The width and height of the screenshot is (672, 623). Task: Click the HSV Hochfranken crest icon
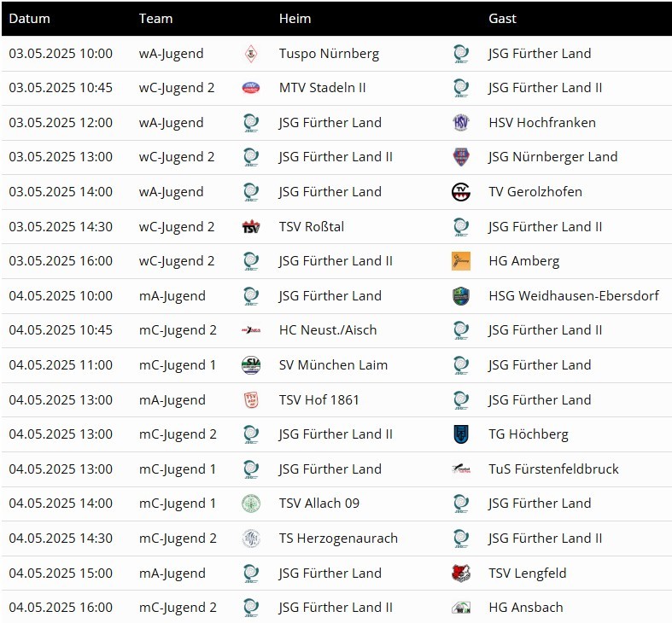click(x=461, y=123)
